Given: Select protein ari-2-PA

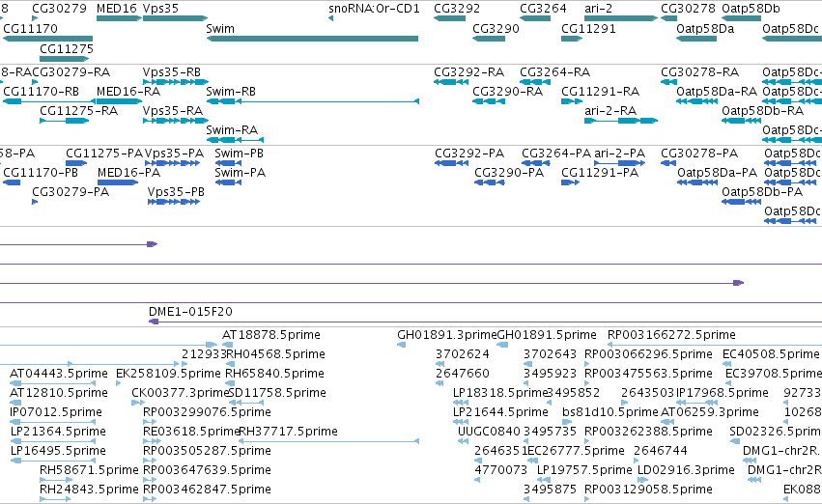Looking at the screenshot, I should pyautogui.click(x=619, y=163).
